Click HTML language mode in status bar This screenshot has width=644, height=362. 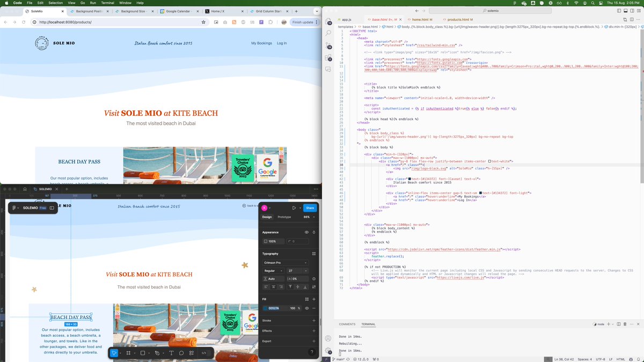pyautogui.click(x=620, y=359)
